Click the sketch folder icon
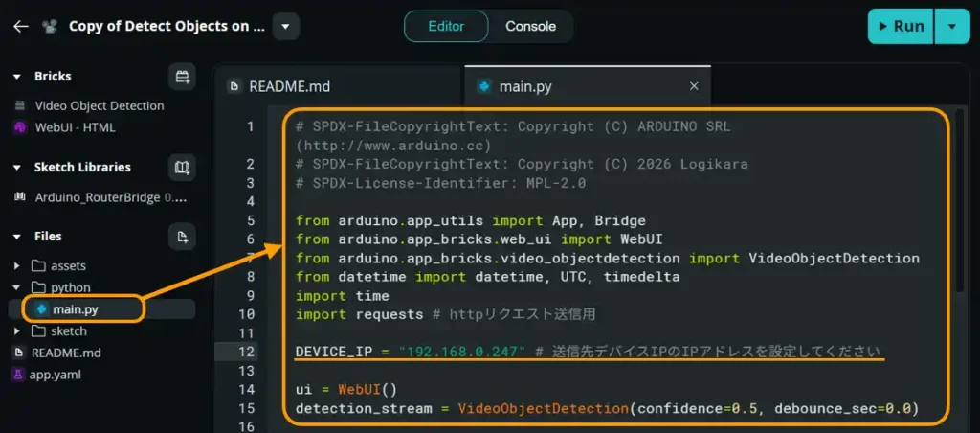980x433 pixels. (x=38, y=331)
